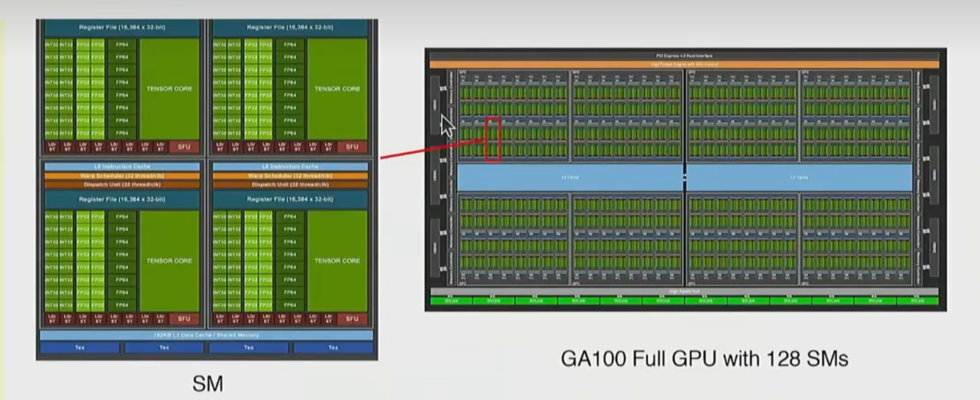Viewport: 980px width, 400px height.
Task: Click the third "Tex" block from the left
Action: click(x=249, y=348)
